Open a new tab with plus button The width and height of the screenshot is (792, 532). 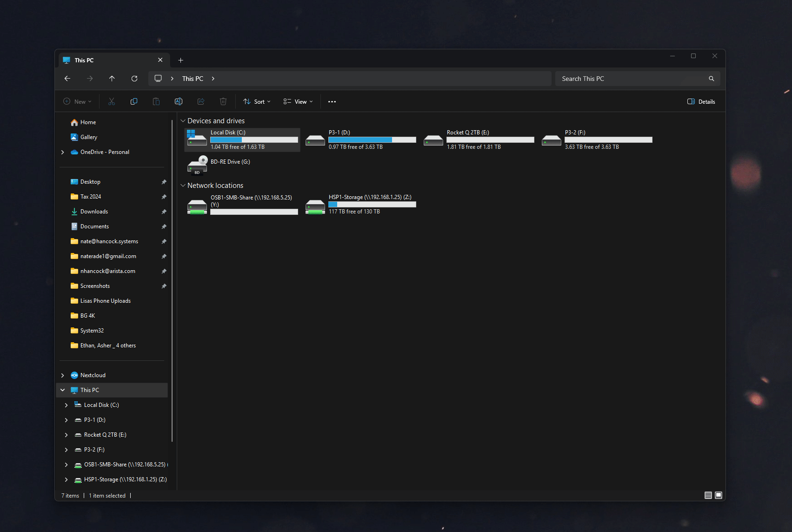click(181, 60)
